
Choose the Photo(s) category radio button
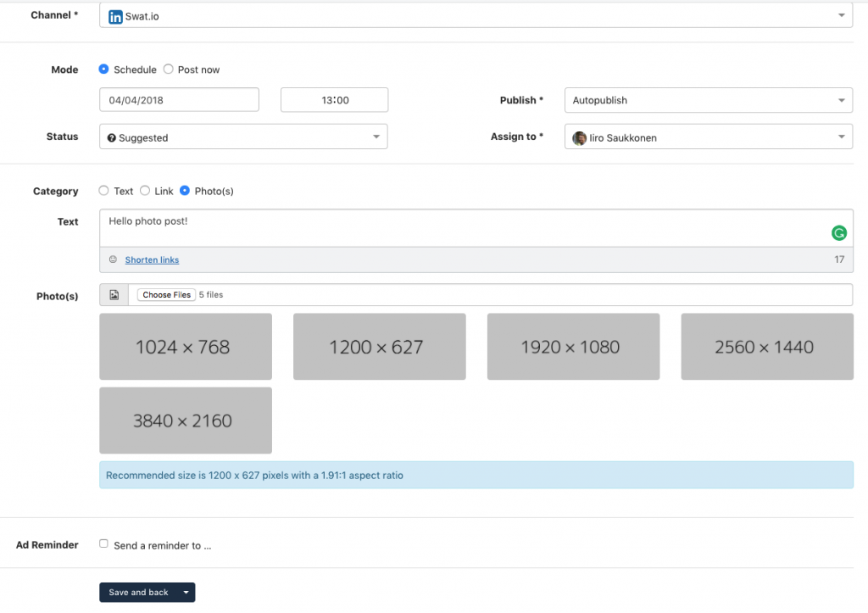pyautogui.click(x=185, y=191)
